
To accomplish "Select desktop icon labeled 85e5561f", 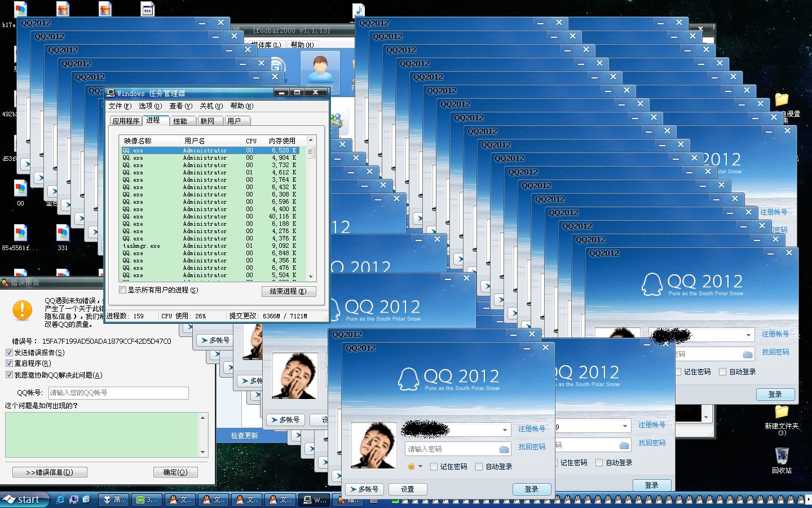I will click(x=20, y=238).
